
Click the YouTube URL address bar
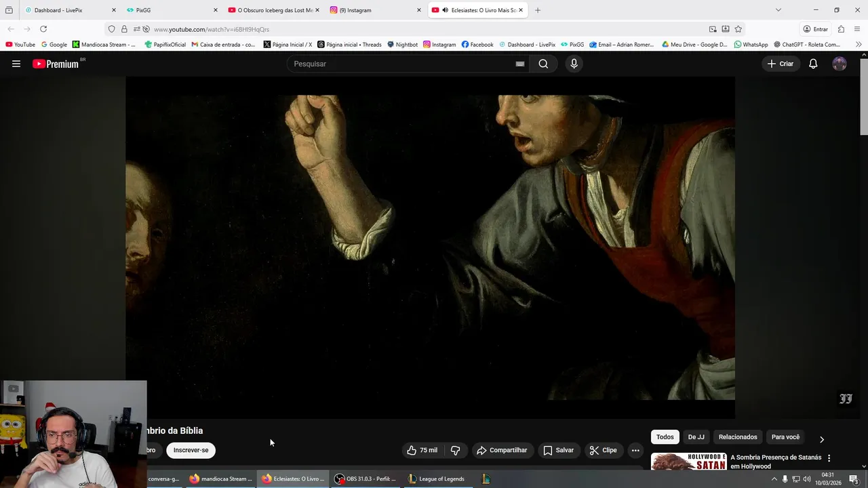[x=427, y=29]
